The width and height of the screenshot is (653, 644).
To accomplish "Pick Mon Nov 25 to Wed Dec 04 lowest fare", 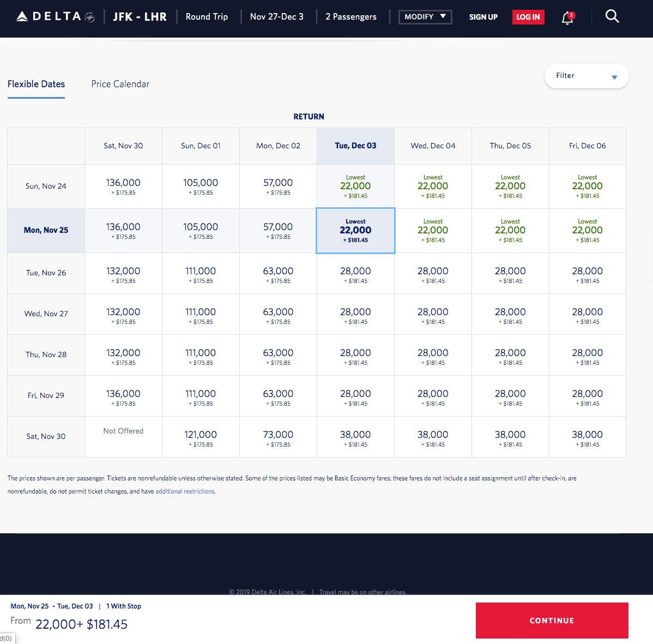I will (x=433, y=230).
